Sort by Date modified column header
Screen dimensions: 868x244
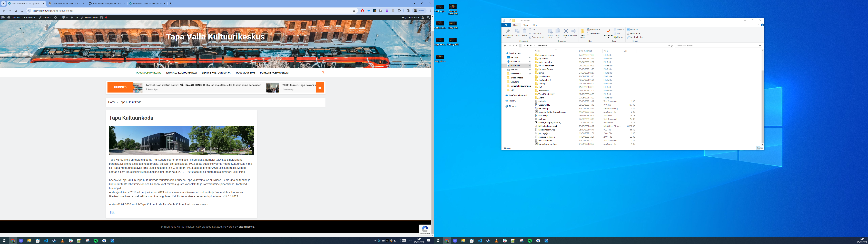click(585, 51)
